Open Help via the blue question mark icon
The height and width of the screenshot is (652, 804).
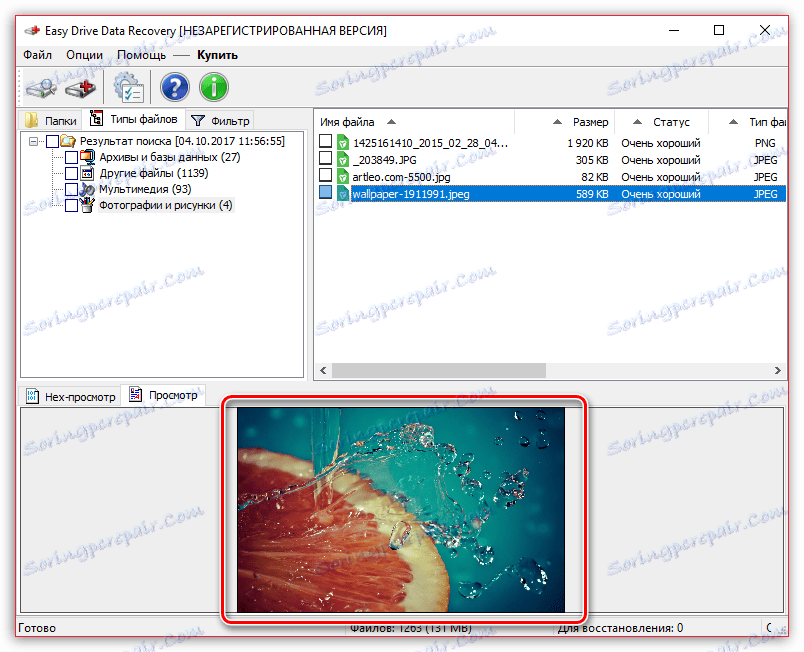(x=174, y=89)
